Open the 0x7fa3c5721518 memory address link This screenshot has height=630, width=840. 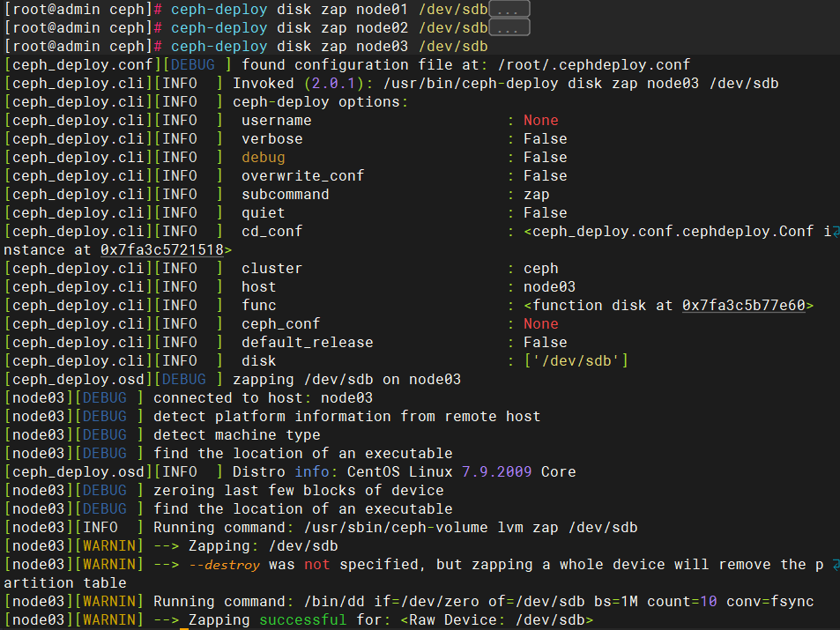coord(162,249)
